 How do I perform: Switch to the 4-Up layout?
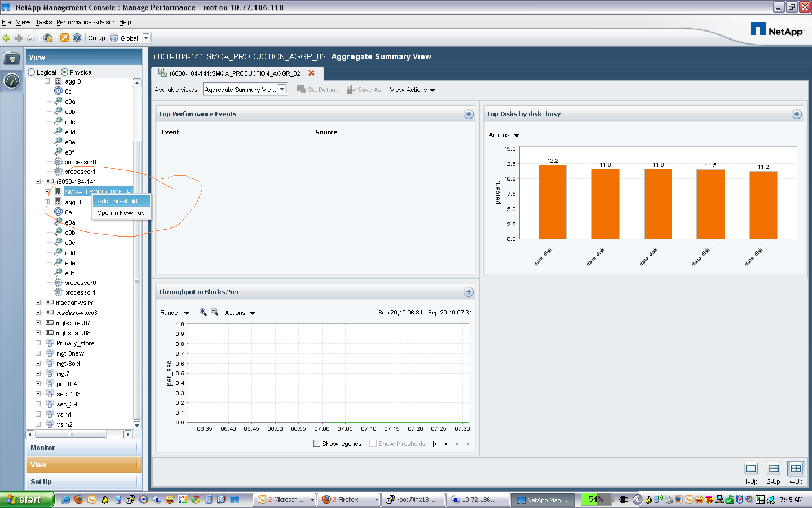[796, 468]
